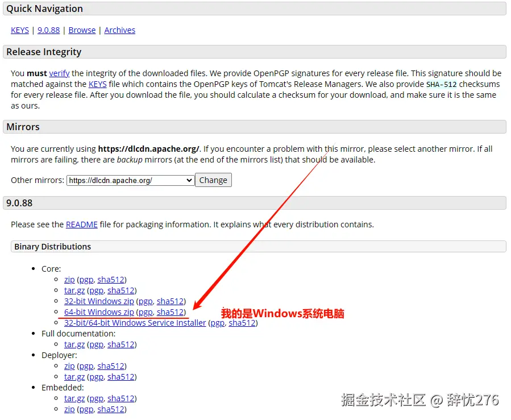The height and width of the screenshot is (420, 511).
Task: Download the Deployer zip
Action: click(x=69, y=366)
